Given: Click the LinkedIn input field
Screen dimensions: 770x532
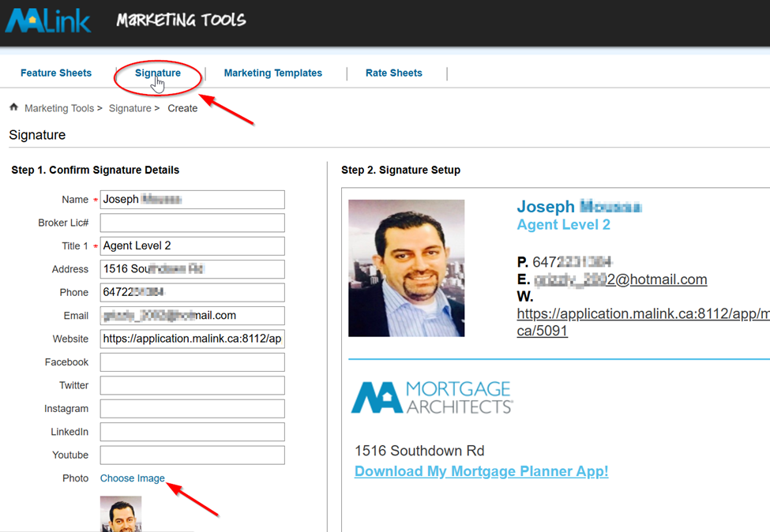Looking at the screenshot, I should click(193, 432).
